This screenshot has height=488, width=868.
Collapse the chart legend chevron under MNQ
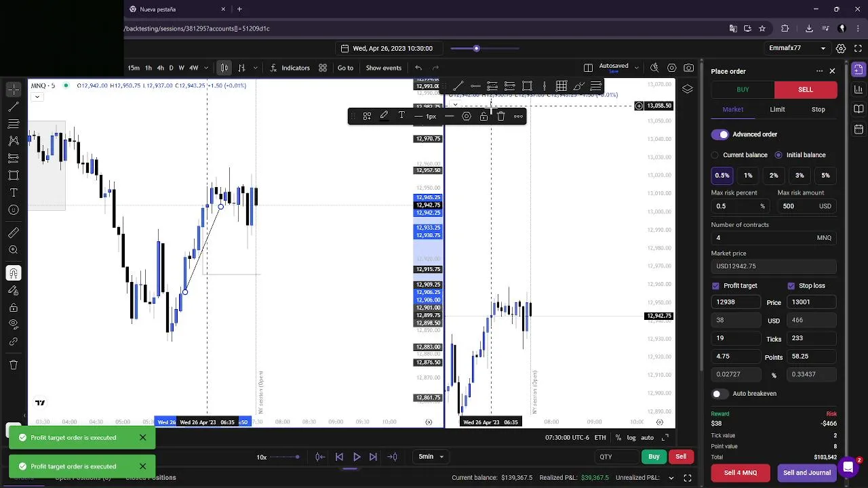tap(37, 97)
